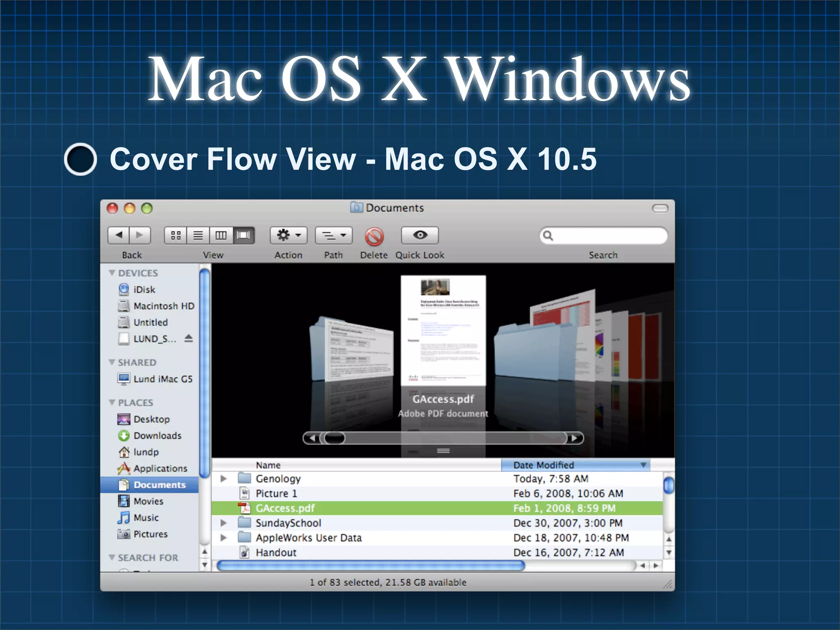Click the file list scroll up arrow
This screenshot has width=840, height=630.
(669, 539)
